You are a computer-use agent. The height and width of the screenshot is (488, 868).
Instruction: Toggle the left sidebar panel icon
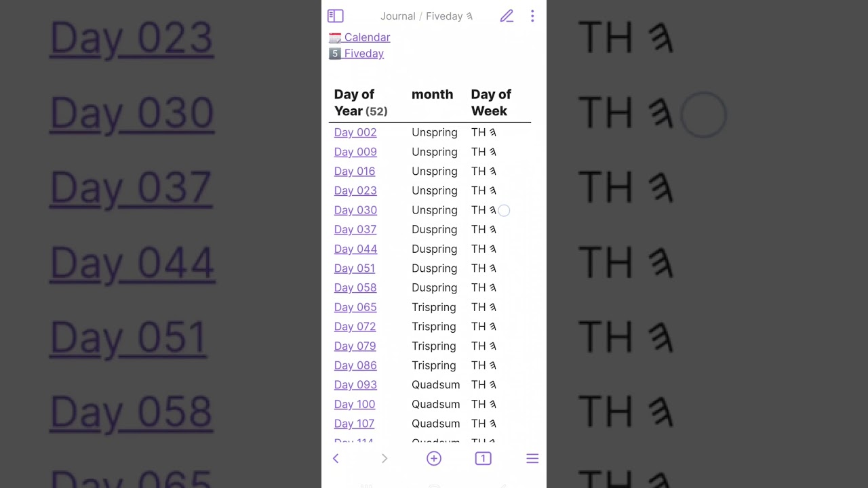[x=336, y=16]
